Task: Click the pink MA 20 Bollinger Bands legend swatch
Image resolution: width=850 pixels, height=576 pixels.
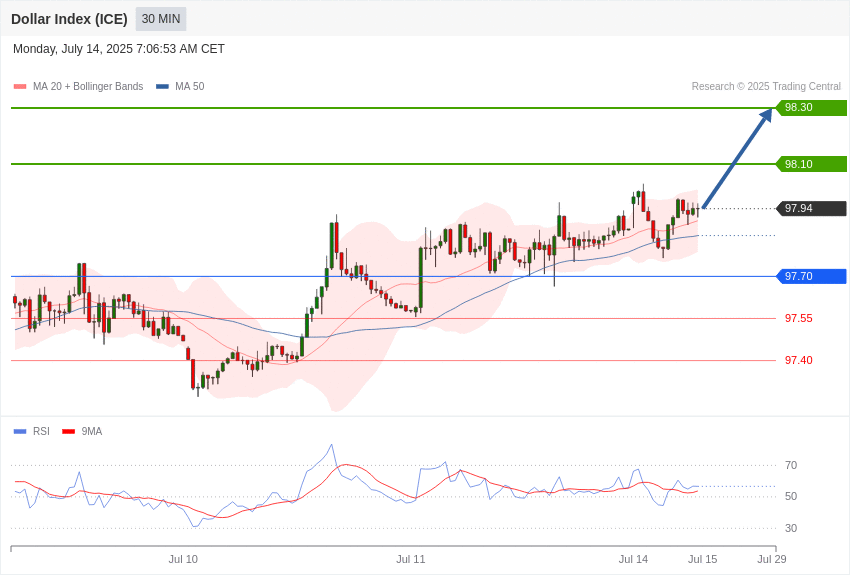Action: (20, 87)
